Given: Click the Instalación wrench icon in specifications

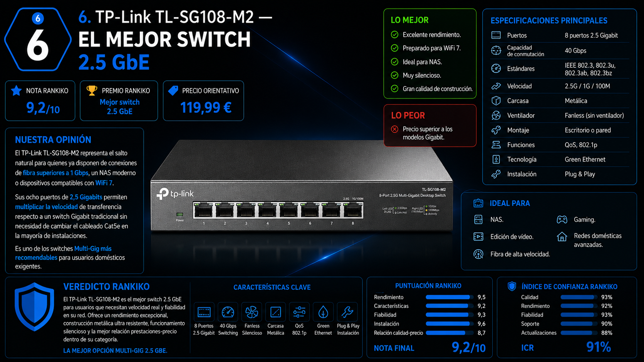Looking at the screenshot, I should pyautogui.click(x=496, y=174).
